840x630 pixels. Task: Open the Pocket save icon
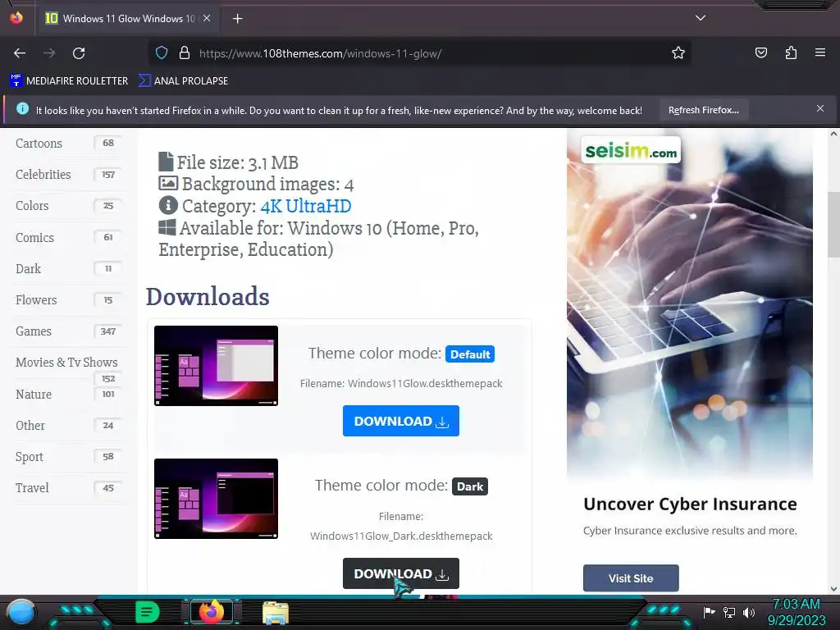point(760,52)
